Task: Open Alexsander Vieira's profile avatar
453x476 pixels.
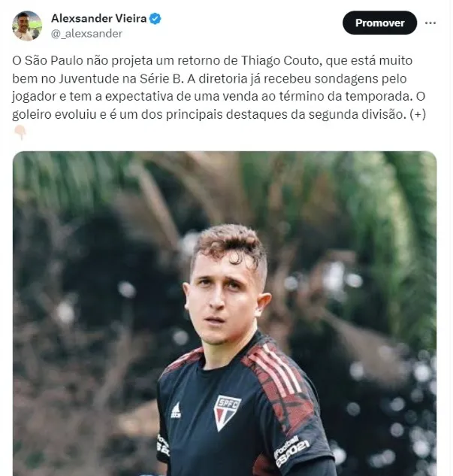Action: tap(27, 26)
